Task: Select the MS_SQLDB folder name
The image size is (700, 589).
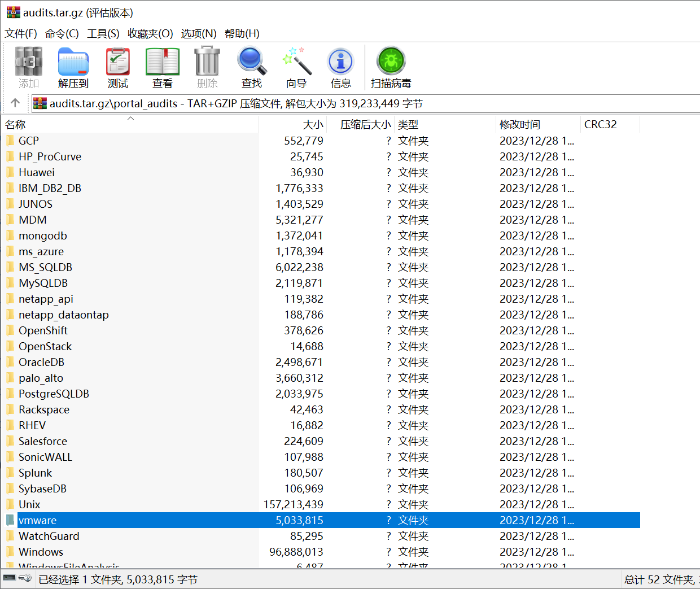Action: coord(45,267)
